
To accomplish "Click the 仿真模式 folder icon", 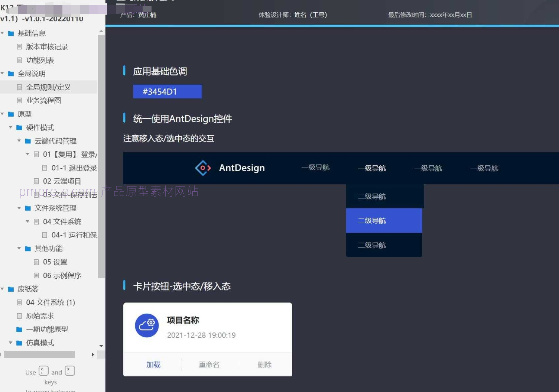I will 19,343.
